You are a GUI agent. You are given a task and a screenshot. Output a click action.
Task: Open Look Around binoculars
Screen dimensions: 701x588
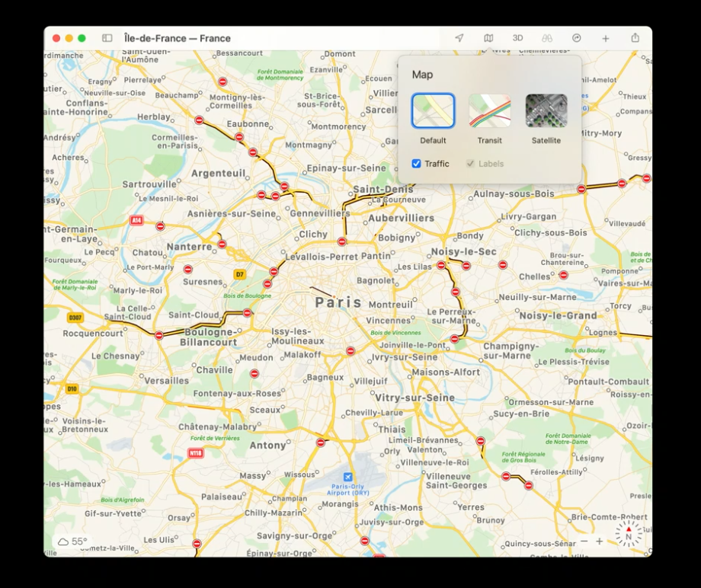547,38
